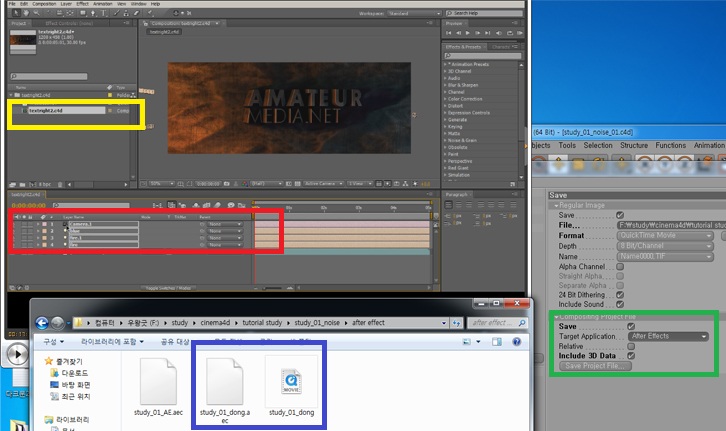
Task: Toggle Include 3D Data checkbox
Action: (x=631, y=356)
